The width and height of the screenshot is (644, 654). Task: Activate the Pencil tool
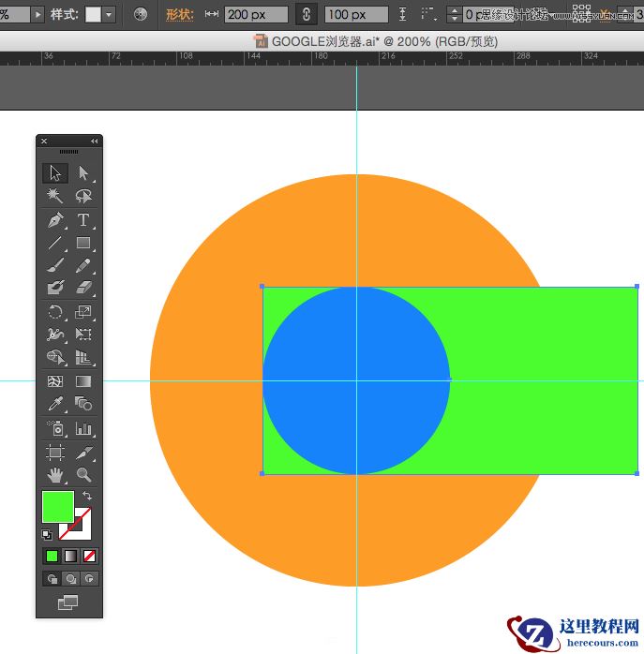point(83,265)
